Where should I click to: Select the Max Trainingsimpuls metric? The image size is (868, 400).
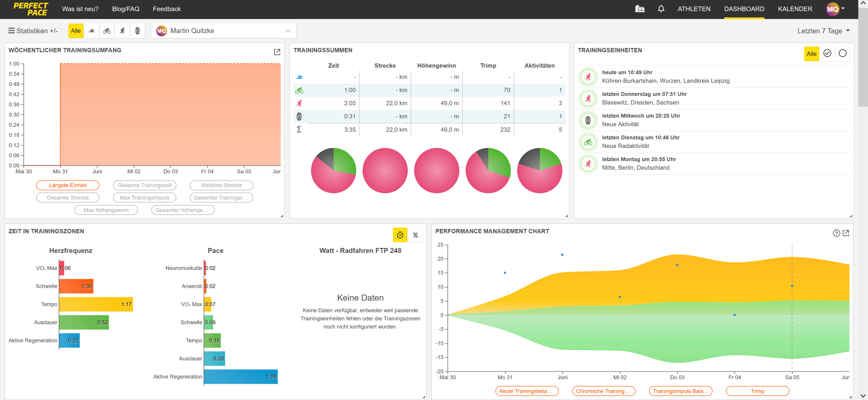[x=145, y=198]
